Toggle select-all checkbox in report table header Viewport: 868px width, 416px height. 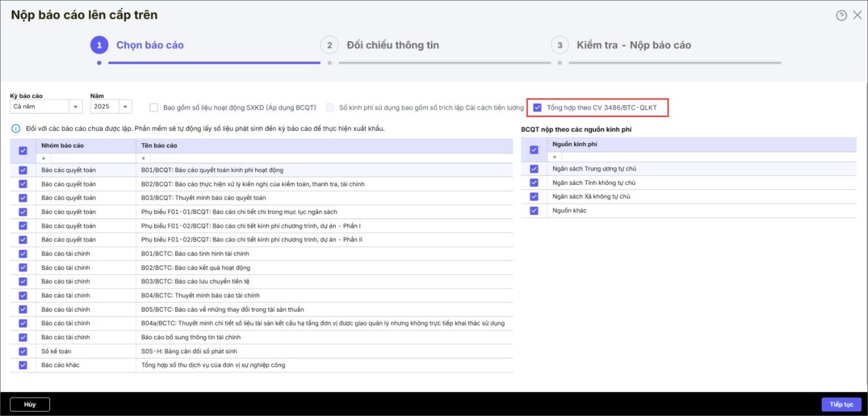(x=23, y=150)
